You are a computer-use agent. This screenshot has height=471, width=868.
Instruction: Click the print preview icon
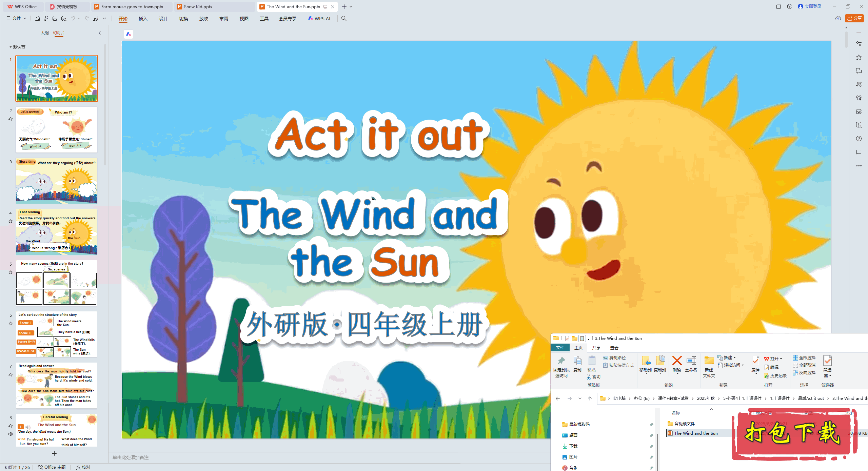coord(64,18)
